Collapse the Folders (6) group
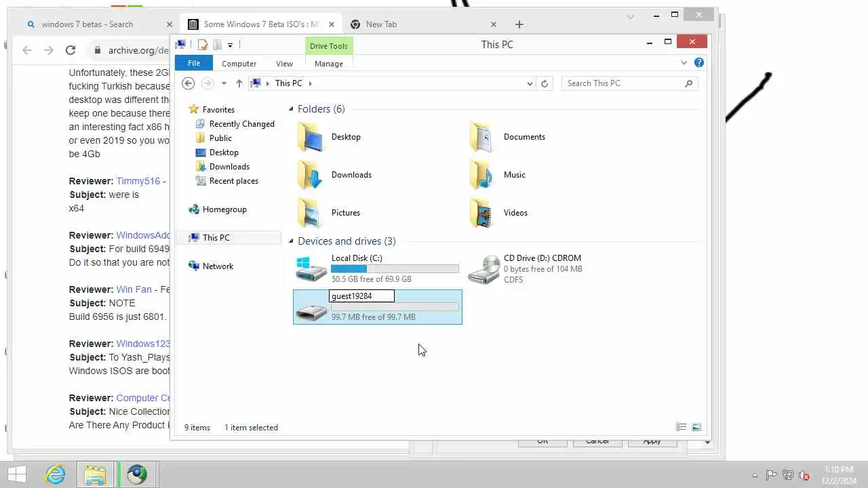Viewport: 868px width, 488px height. [x=291, y=109]
